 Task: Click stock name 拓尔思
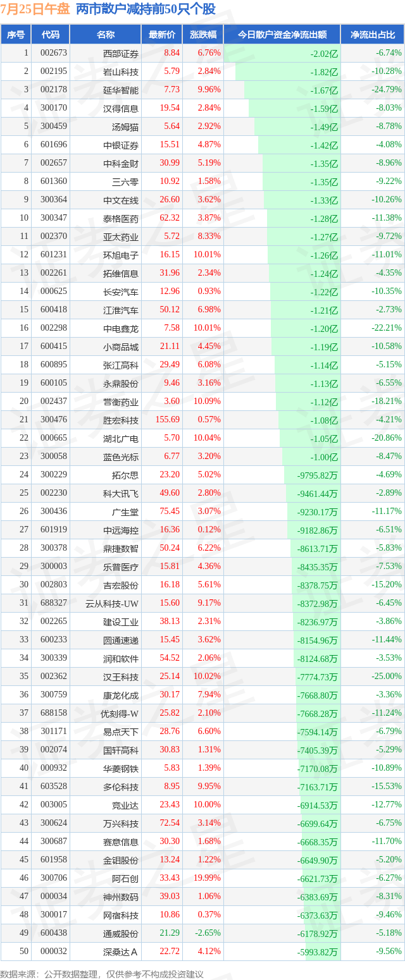(125, 475)
